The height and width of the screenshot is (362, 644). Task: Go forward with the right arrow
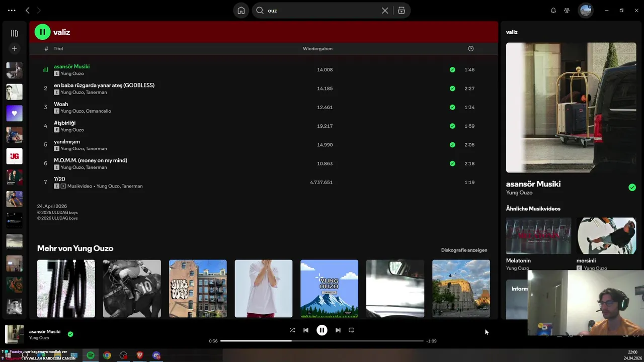(39, 10)
